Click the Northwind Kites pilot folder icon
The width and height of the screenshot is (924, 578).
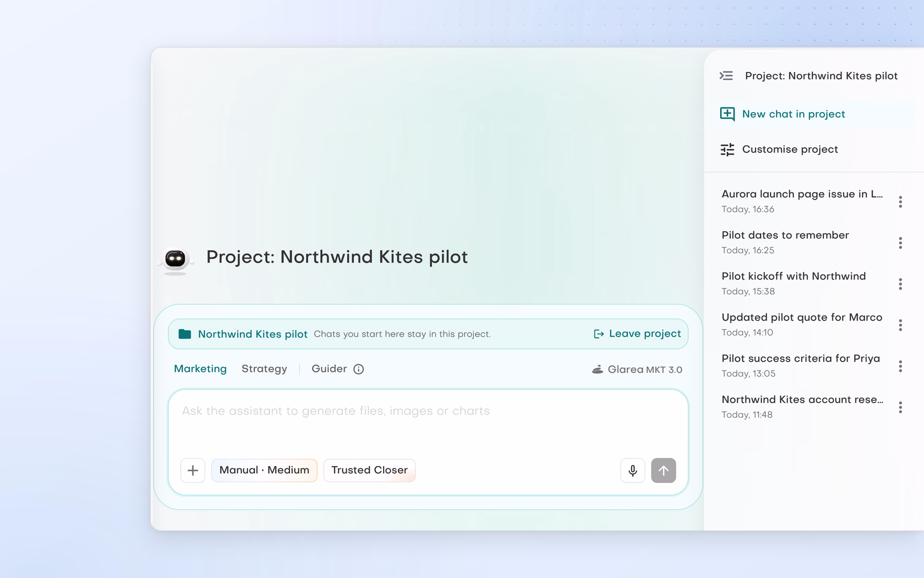click(x=185, y=334)
